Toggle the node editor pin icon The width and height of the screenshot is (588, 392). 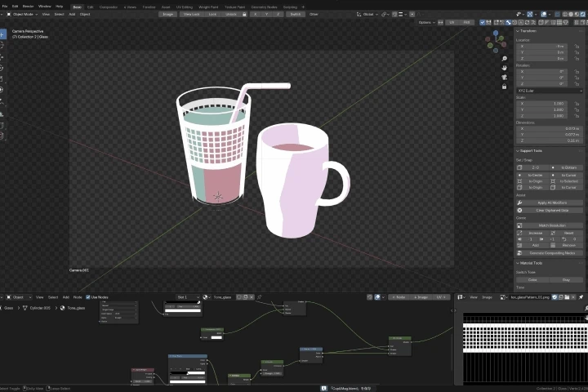pyautogui.click(x=259, y=297)
